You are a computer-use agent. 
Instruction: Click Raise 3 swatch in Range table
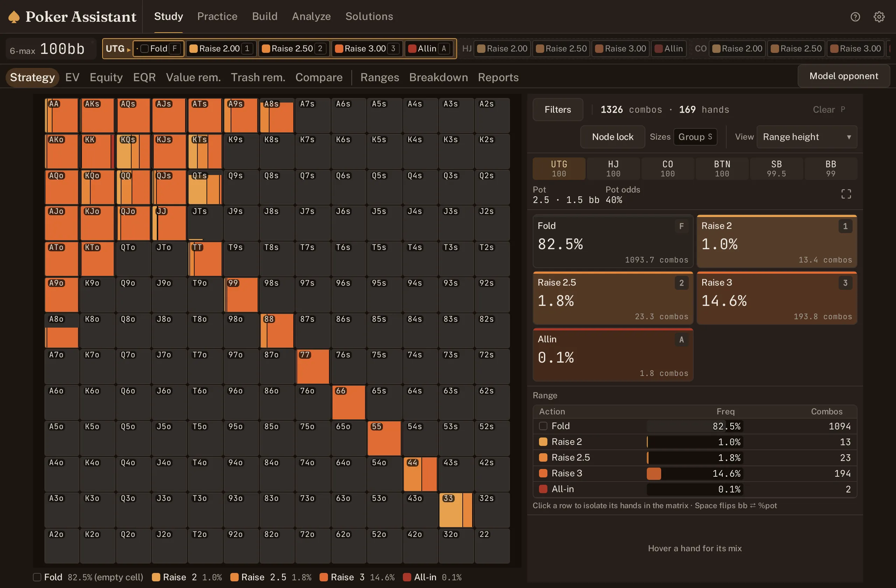click(x=543, y=473)
